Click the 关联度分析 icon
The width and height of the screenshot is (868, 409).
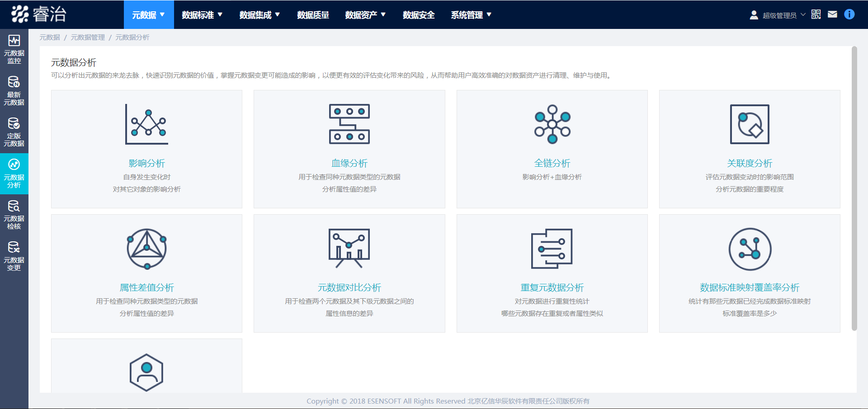[750, 124]
